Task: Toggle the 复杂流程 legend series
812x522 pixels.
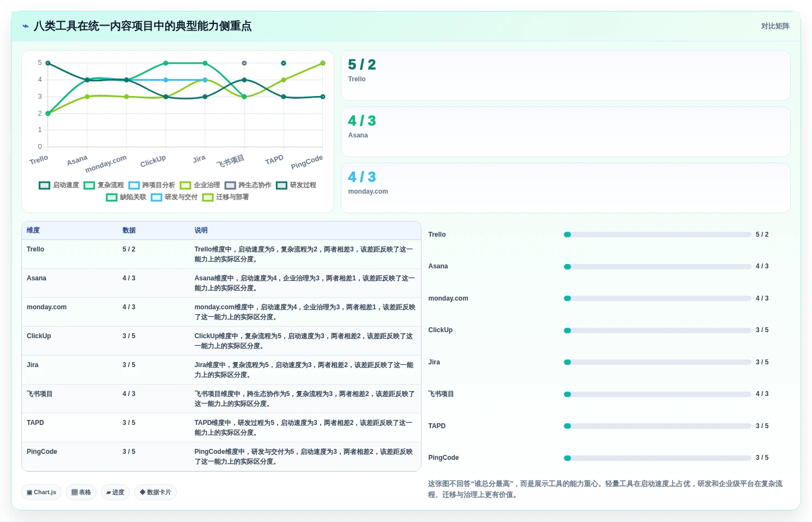Action: (x=104, y=185)
